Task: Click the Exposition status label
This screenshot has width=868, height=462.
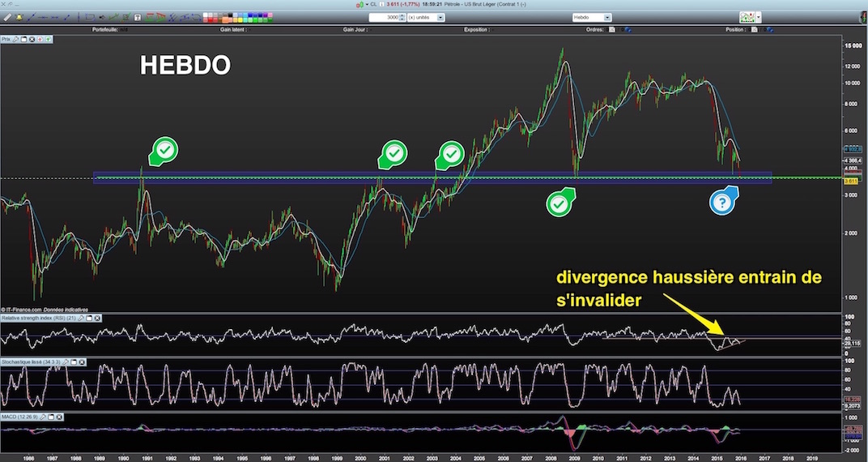Action: click(477, 29)
